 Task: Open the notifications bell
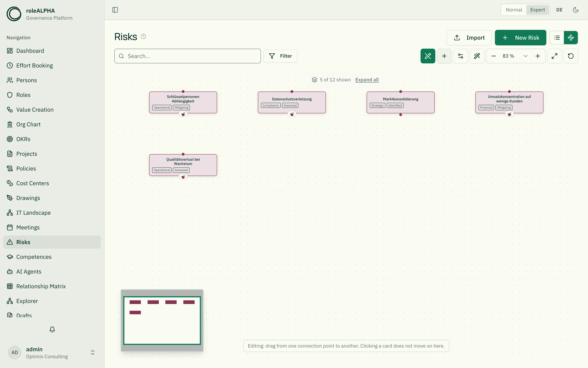click(52, 329)
